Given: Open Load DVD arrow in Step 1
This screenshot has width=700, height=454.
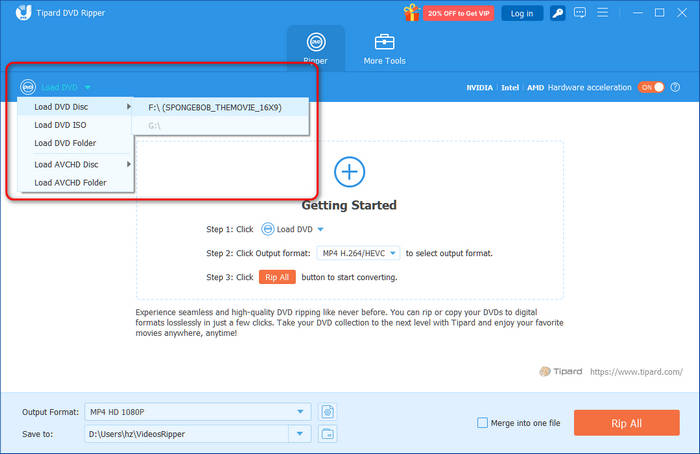Looking at the screenshot, I should 321,229.
